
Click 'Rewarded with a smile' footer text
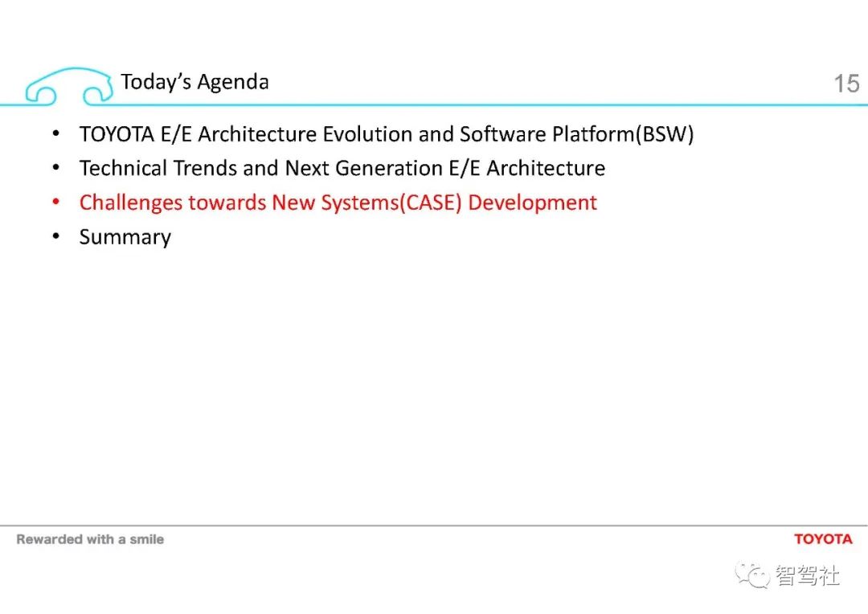90,539
